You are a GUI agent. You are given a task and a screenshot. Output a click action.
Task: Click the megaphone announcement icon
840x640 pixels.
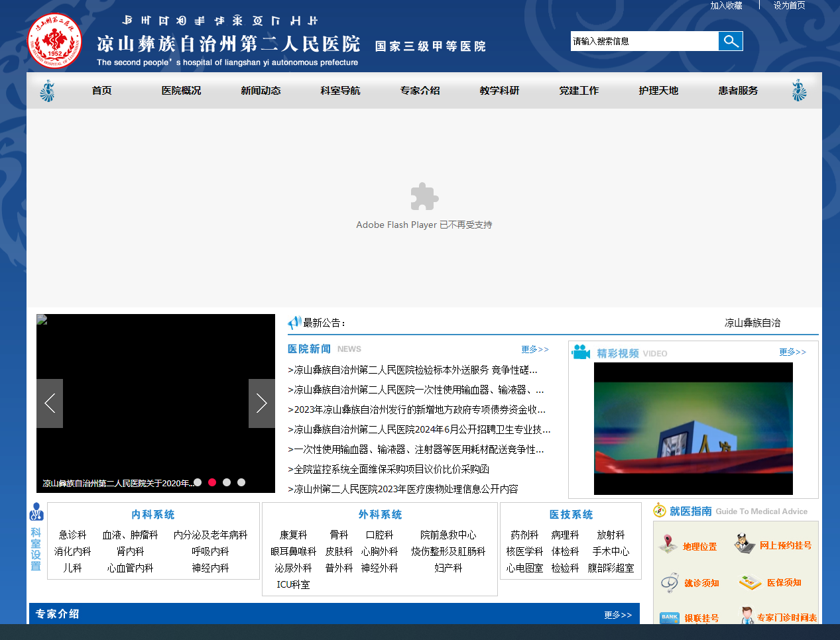click(x=294, y=323)
